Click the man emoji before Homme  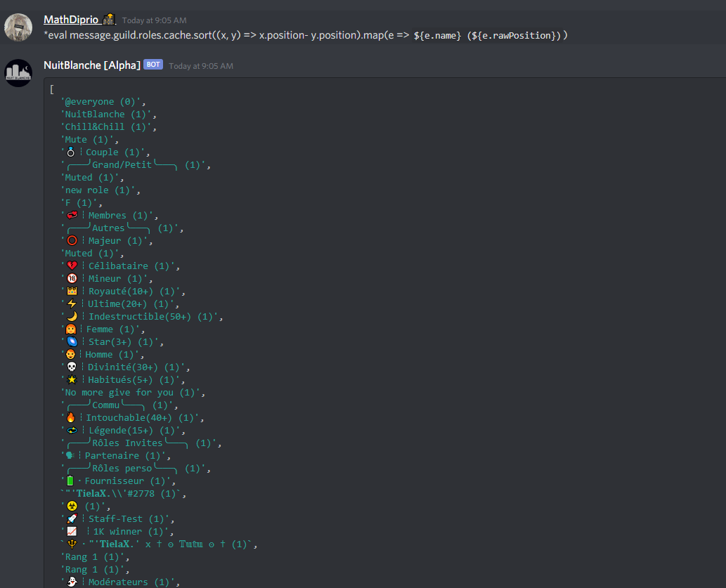point(70,354)
